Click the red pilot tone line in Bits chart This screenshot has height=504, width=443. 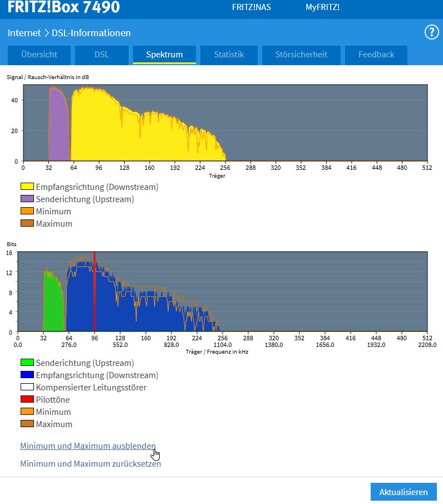click(95, 292)
